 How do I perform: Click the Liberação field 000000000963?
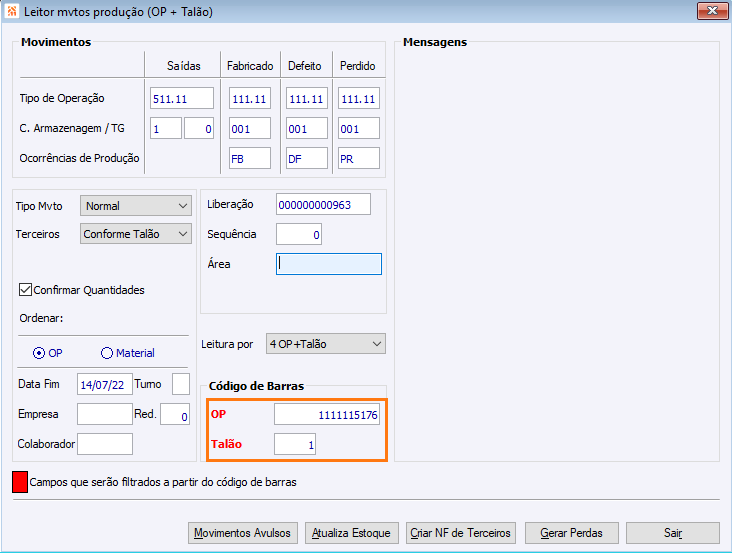coord(324,204)
